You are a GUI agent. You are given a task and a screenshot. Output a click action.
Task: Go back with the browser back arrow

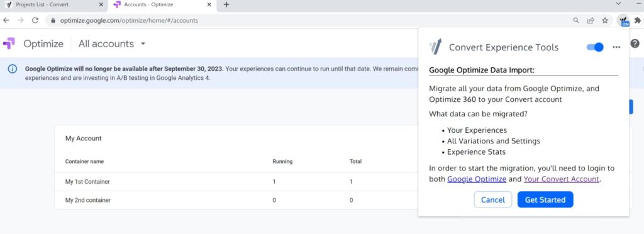pyautogui.click(x=6, y=20)
